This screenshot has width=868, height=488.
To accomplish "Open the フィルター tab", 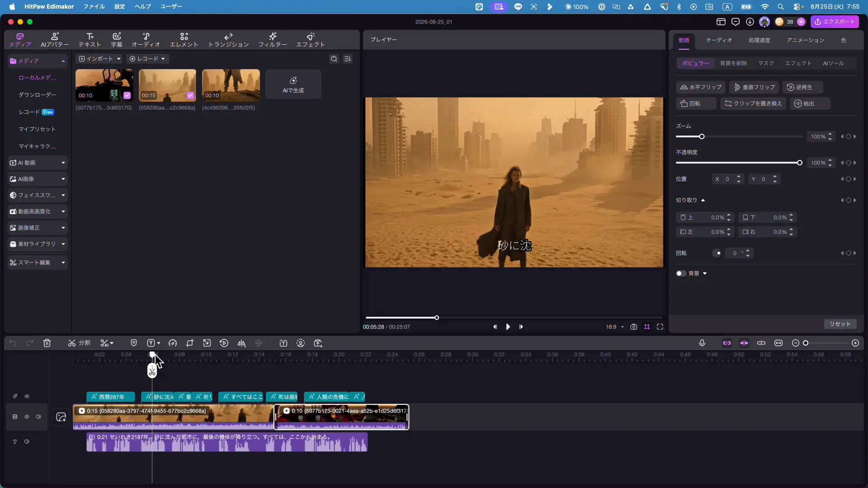I will click(x=273, y=40).
